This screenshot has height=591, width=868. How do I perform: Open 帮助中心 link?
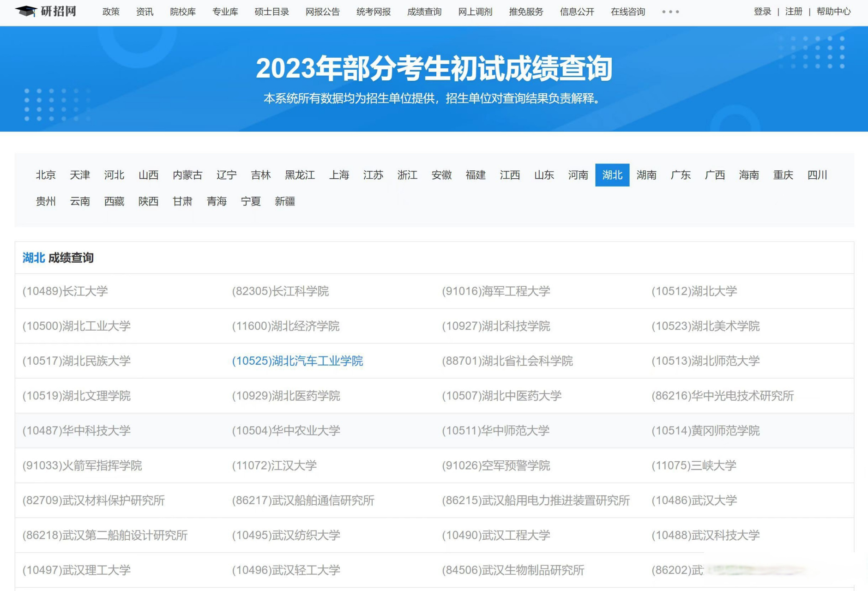tap(833, 12)
